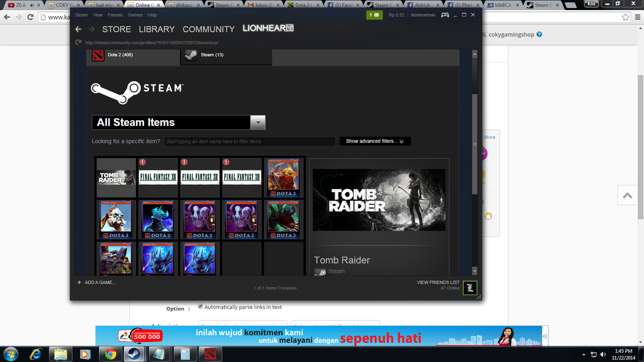The width and height of the screenshot is (644, 362).
Task: Click the lionheartmin avatar icon in Steam footer
Action: pos(470,288)
